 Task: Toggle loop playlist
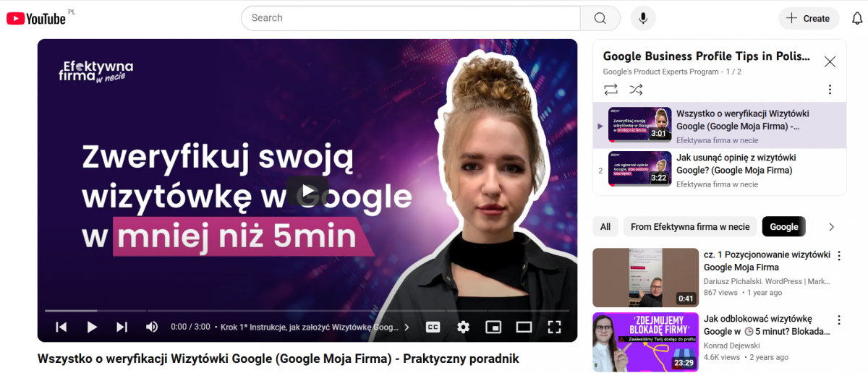(x=611, y=90)
